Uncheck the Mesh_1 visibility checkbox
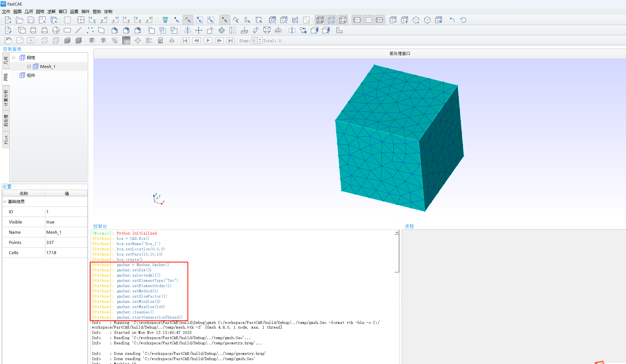The height and width of the screenshot is (364, 626). click(29, 67)
